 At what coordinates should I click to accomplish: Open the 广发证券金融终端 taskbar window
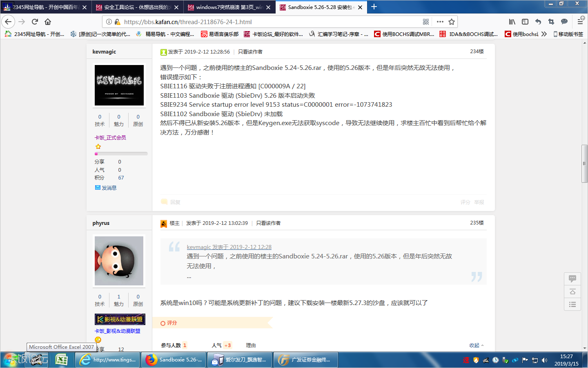(x=305, y=360)
